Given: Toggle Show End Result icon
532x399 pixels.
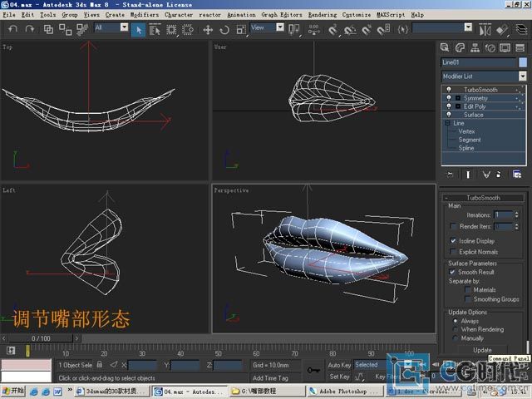Looking at the screenshot, I should [x=468, y=175].
